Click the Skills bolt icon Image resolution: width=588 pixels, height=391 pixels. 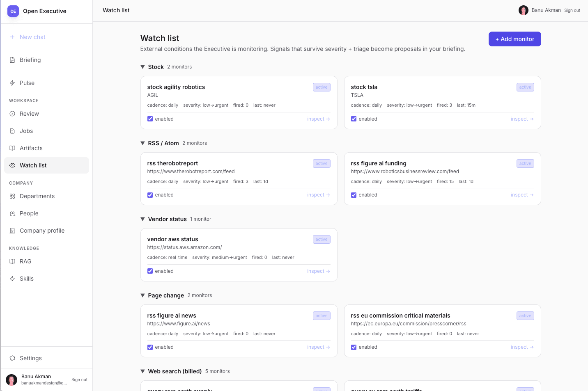(x=12, y=279)
